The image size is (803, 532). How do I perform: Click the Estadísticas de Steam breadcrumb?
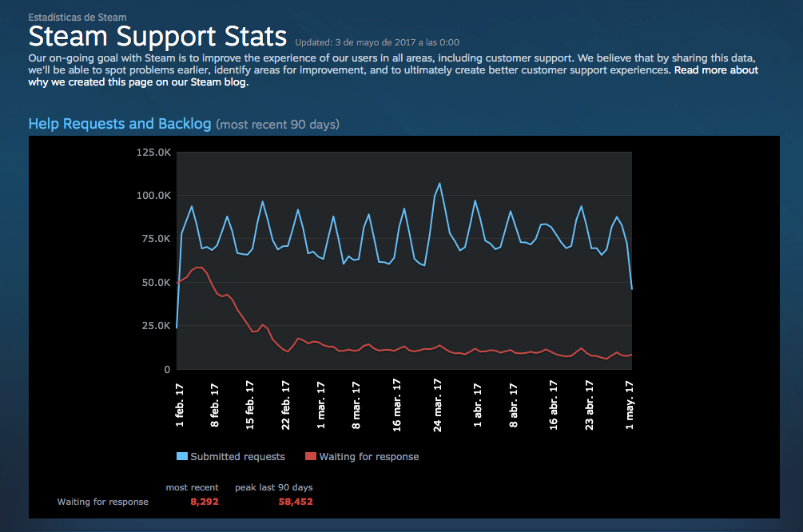78,18
